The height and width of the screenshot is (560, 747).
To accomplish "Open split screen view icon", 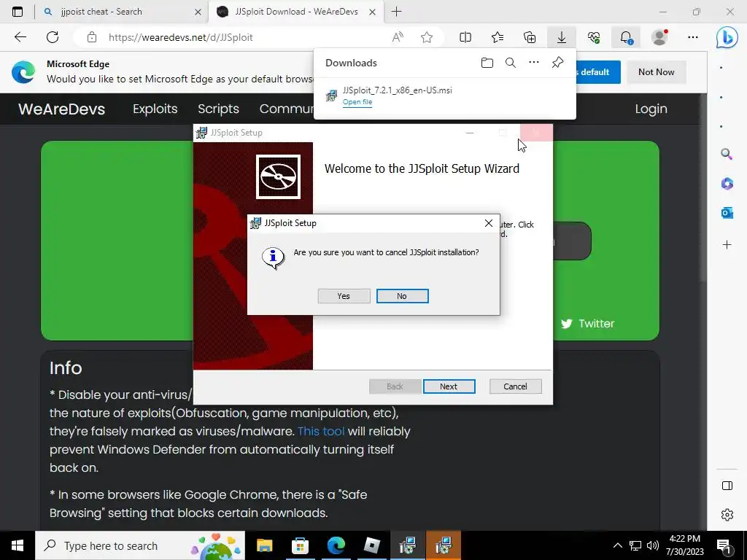I will [465, 37].
